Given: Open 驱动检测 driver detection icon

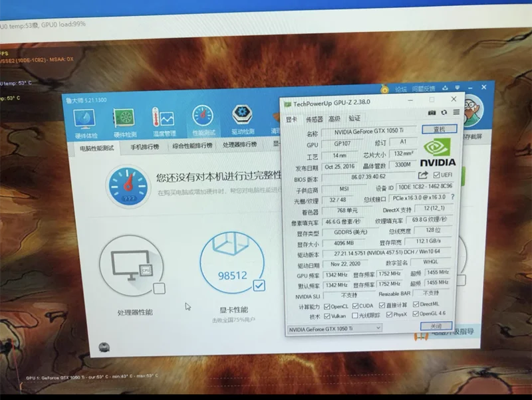Looking at the screenshot, I should coord(242,120).
